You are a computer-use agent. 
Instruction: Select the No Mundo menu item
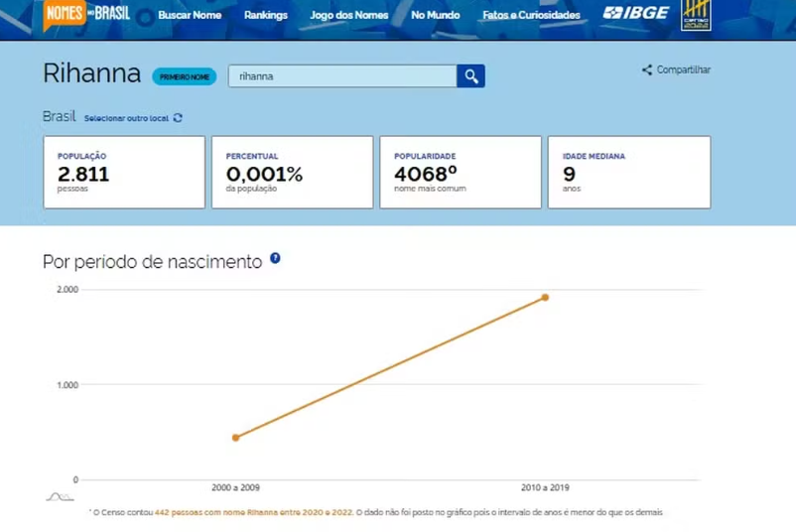pos(435,15)
